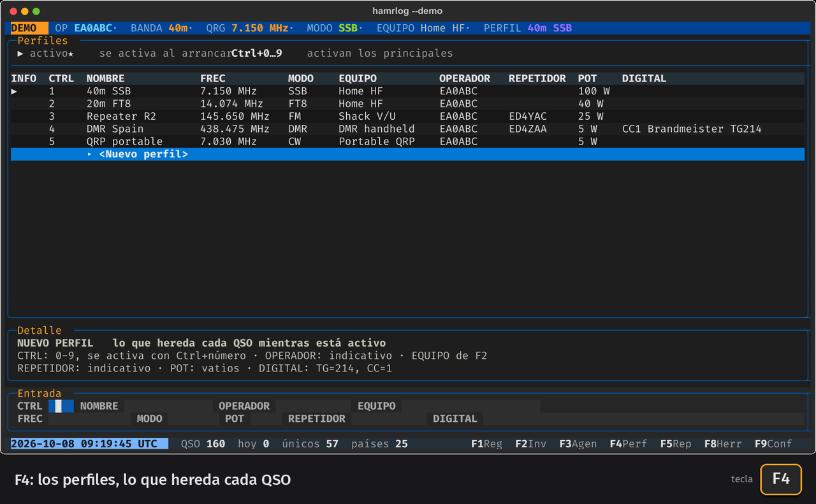
Task: Click the ED4ZAA repeater cell
Action: [x=528, y=129]
